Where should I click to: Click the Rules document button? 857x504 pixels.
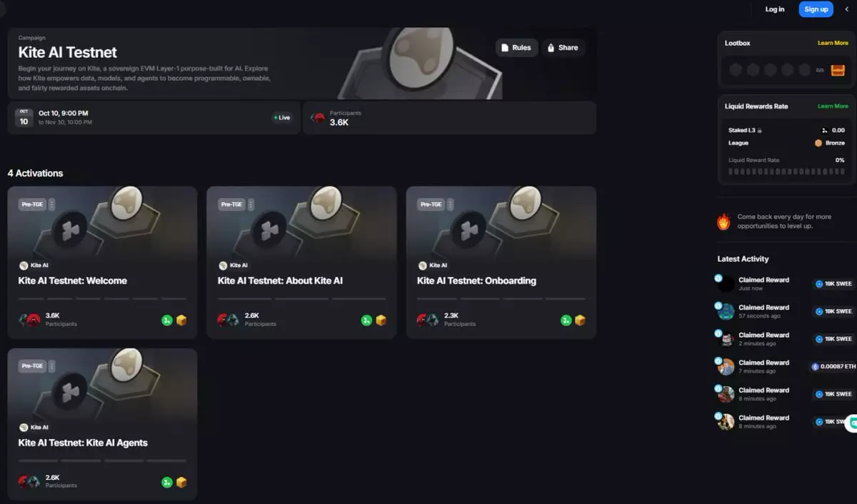(x=516, y=48)
